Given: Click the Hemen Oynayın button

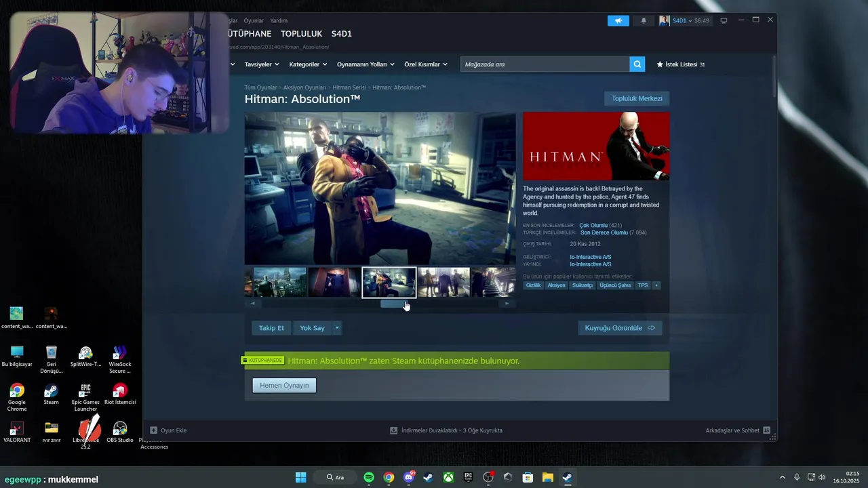Looking at the screenshot, I should 284,385.
